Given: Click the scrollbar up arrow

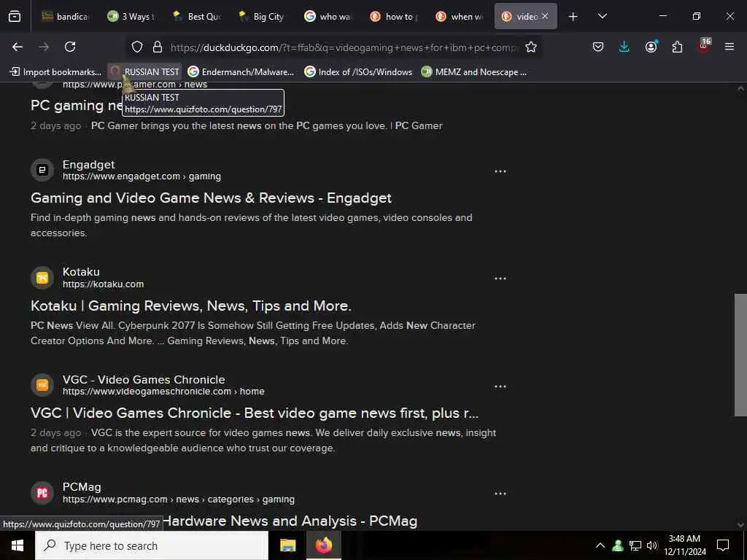Looking at the screenshot, I should (x=740, y=88).
